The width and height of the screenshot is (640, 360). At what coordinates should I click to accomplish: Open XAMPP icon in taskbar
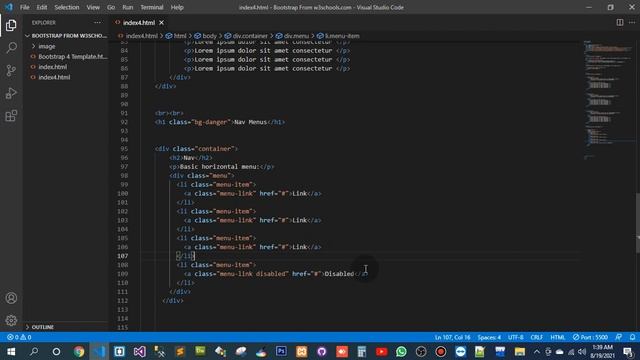(x=302, y=351)
